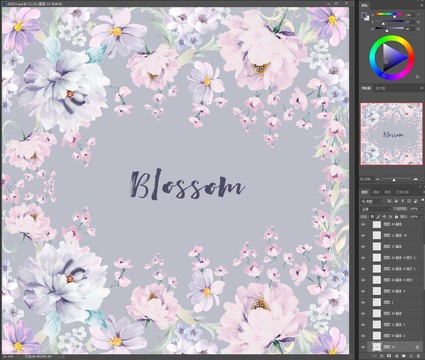
Task: Toggle lock transparent pixels icon
Action: tap(372, 217)
